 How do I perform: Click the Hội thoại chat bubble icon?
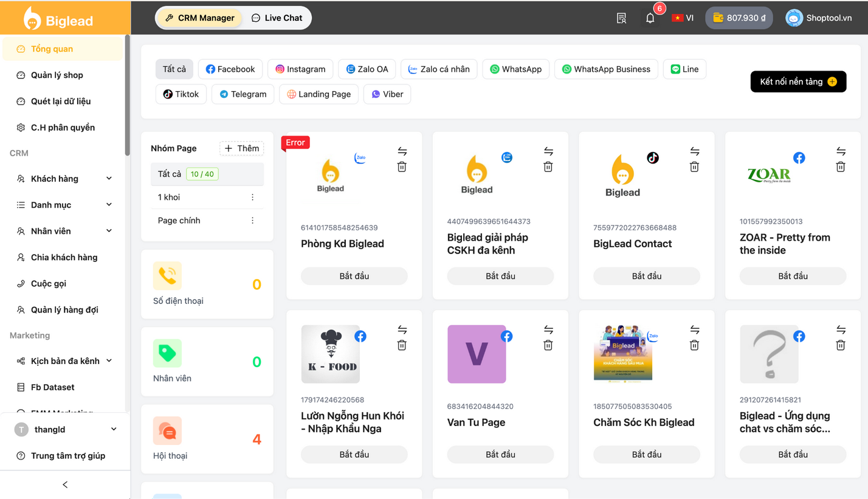pyautogui.click(x=167, y=431)
